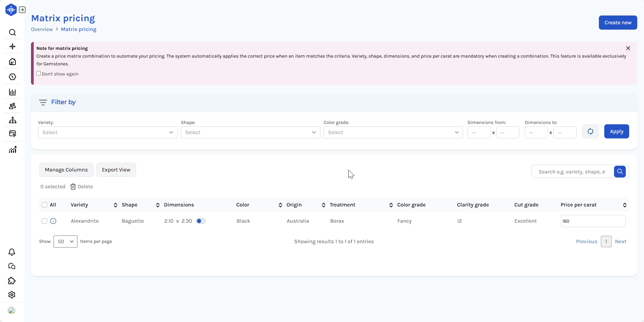644x322 pixels.
Task: Click the Fancy color grade cell
Action: tap(404, 221)
